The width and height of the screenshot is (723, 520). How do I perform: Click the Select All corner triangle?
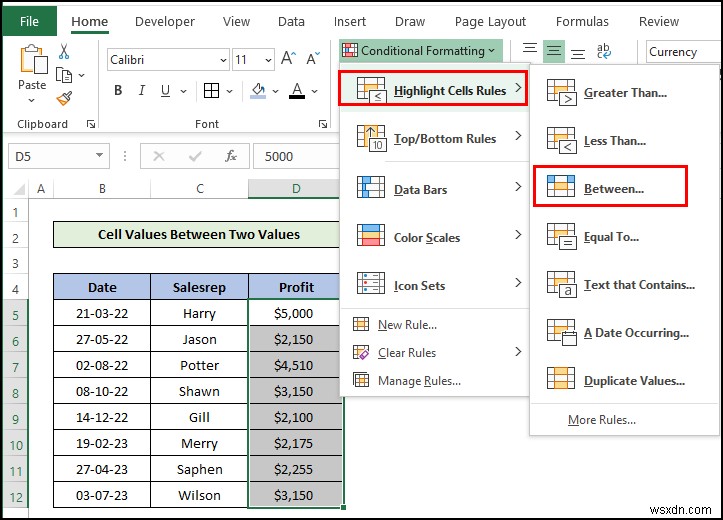point(19,189)
